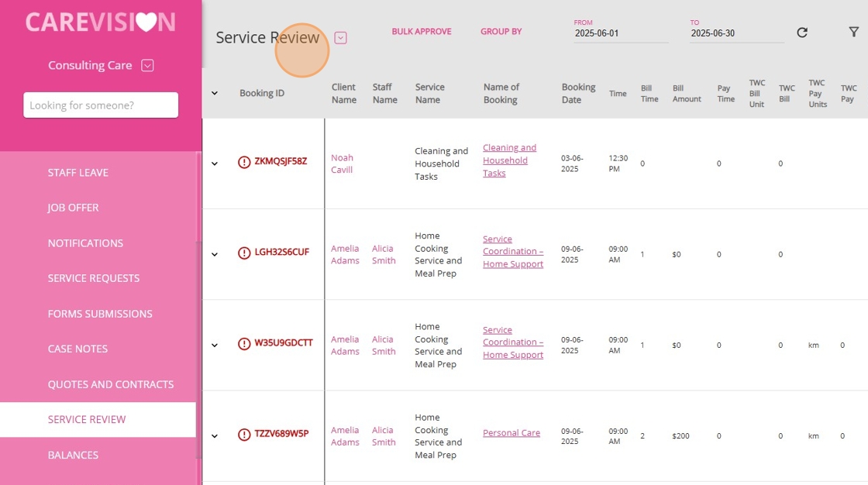This screenshot has height=485, width=868.
Task: Click the Client Name column header
Action: pos(344,94)
